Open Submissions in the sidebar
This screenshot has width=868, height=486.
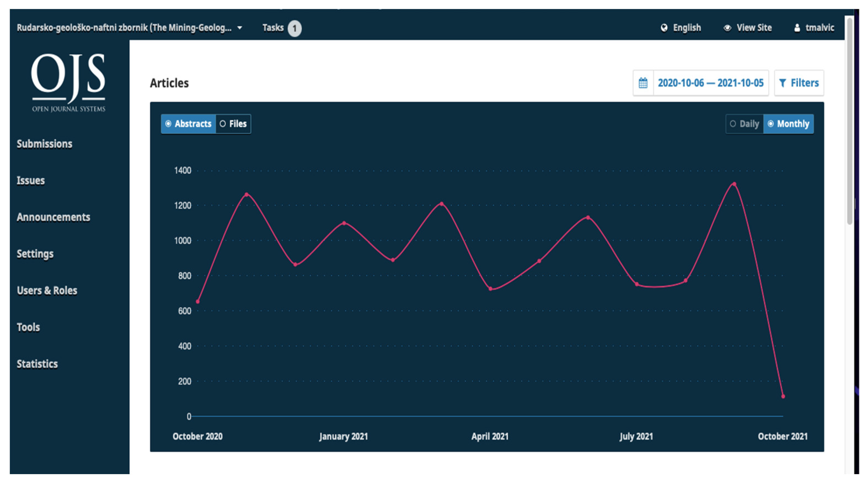pos(44,144)
